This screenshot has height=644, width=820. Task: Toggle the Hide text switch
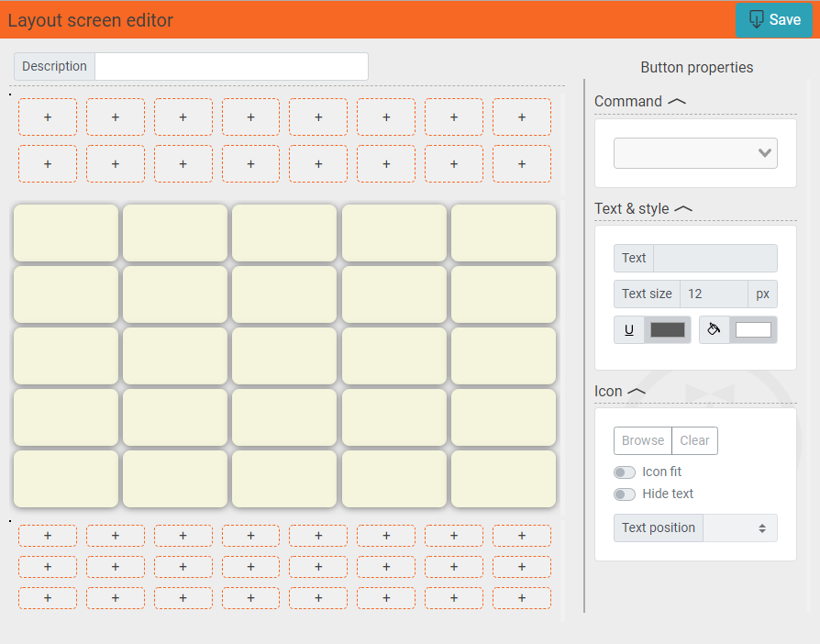coord(625,494)
